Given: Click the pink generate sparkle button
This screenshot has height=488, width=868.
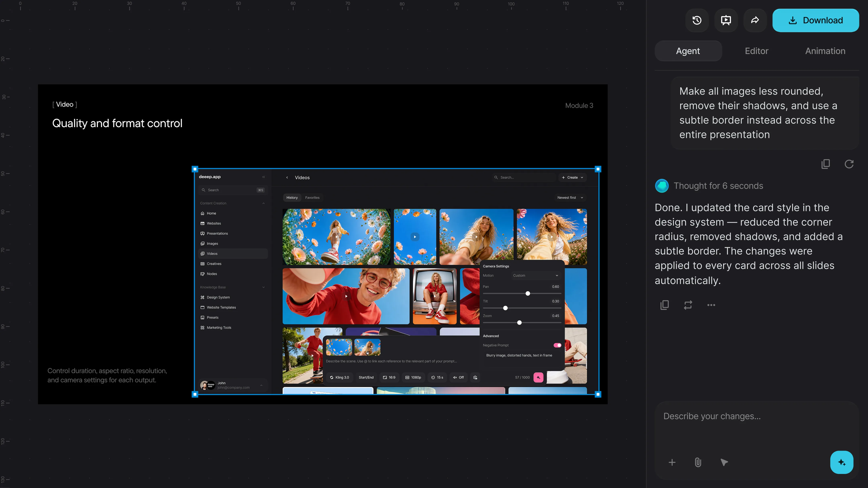Looking at the screenshot, I should (538, 378).
